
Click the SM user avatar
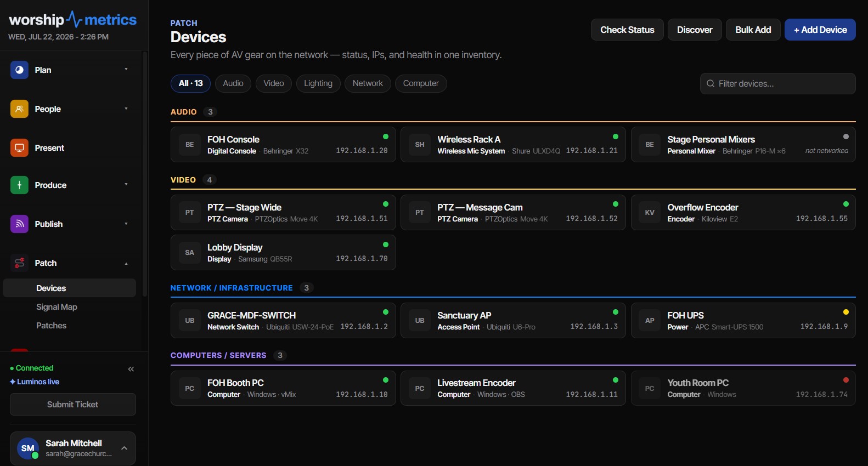(28, 448)
